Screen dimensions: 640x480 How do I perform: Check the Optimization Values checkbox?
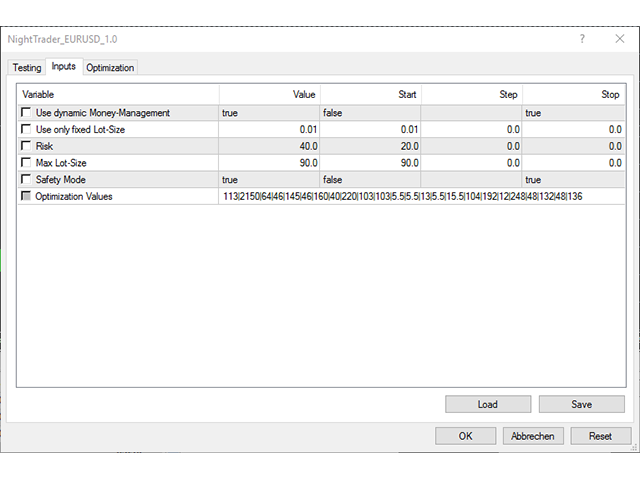[x=26, y=196]
